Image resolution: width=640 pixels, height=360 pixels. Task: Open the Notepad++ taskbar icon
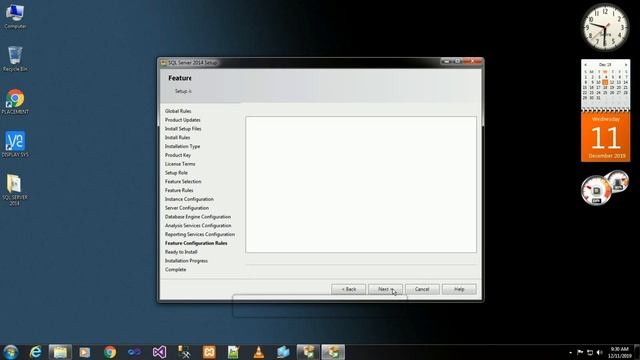pyautogui.click(x=233, y=352)
